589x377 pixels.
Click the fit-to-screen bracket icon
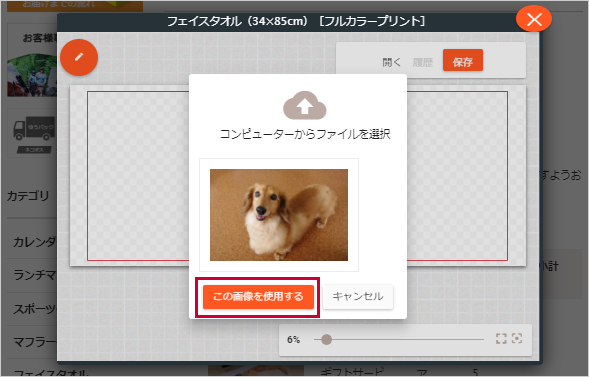[x=501, y=339]
